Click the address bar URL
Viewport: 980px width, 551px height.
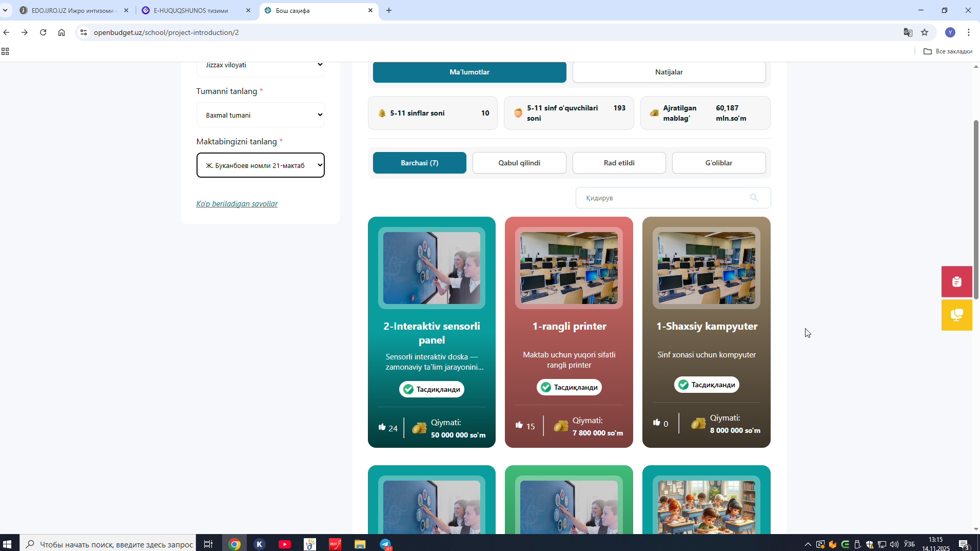point(166,32)
